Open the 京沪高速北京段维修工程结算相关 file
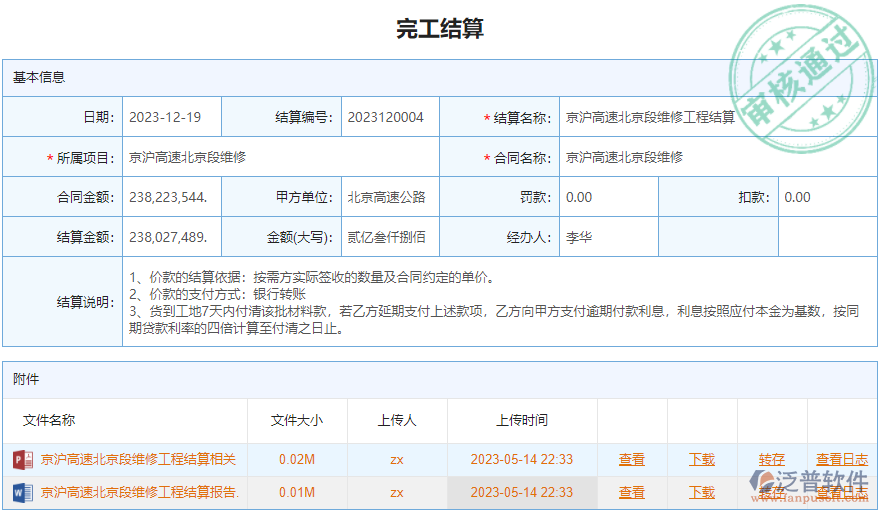879x514 pixels. [x=139, y=460]
